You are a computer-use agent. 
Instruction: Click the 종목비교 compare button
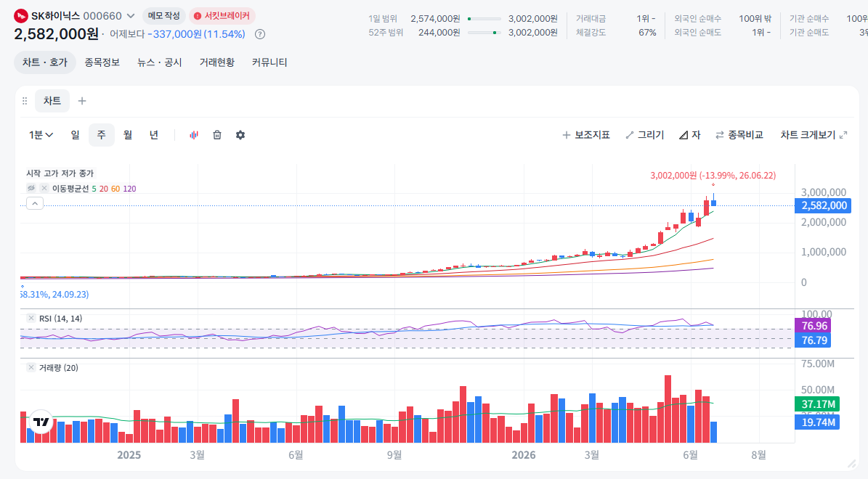[739, 135]
